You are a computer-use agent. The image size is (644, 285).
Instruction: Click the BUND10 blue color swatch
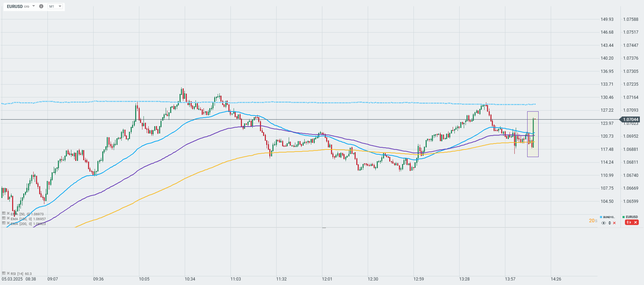pos(601,217)
